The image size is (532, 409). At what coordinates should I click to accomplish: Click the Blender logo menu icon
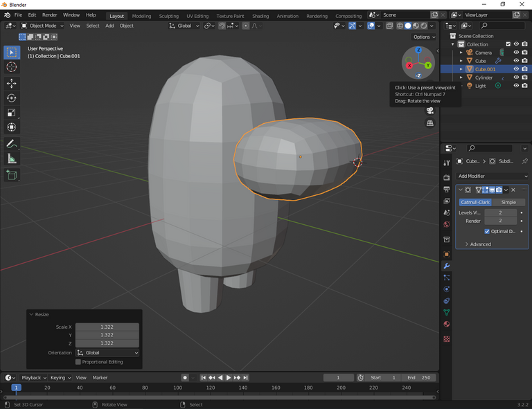[7, 15]
